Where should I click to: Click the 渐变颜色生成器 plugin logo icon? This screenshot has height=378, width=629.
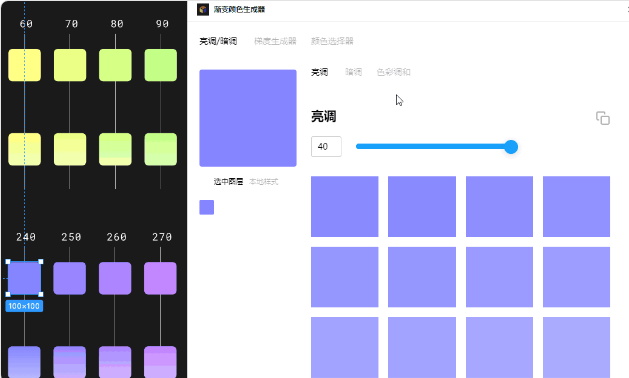point(203,9)
